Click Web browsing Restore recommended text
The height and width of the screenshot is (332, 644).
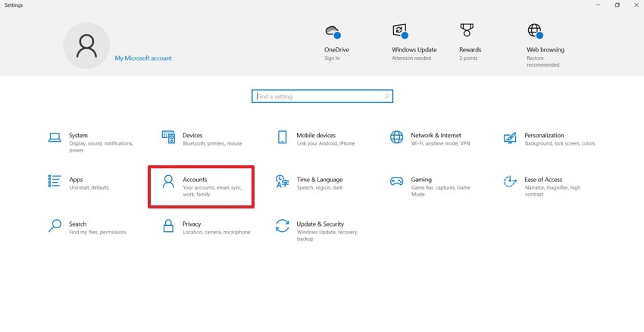tap(543, 61)
